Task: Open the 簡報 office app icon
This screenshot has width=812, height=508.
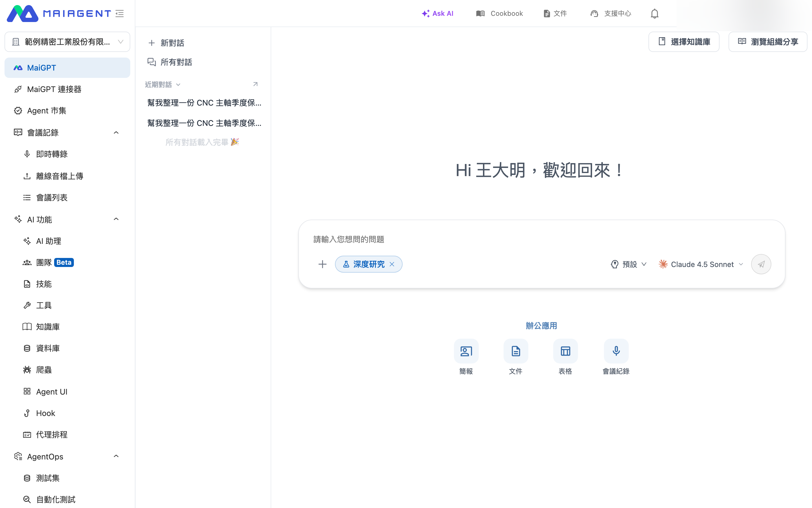Action: (x=466, y=351)
